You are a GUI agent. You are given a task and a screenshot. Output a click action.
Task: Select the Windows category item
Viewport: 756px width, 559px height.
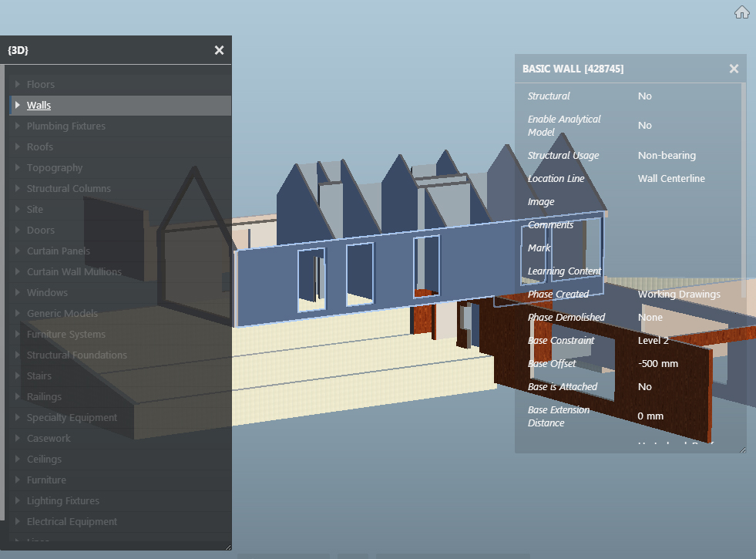(47, 293)
